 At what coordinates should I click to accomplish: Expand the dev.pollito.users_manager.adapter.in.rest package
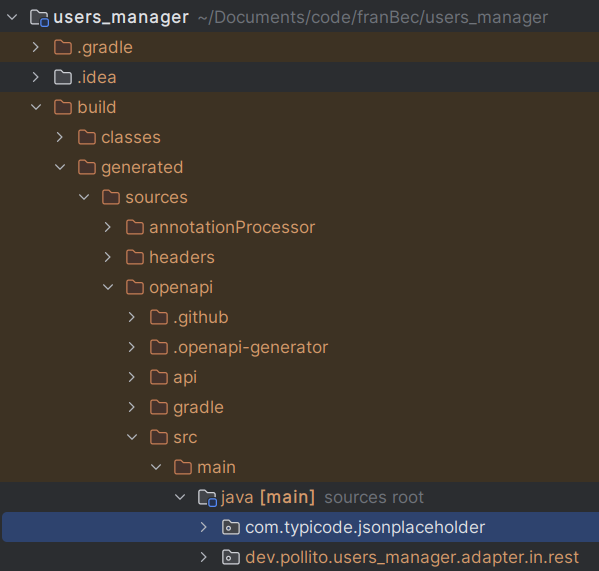tap(204, 557)
